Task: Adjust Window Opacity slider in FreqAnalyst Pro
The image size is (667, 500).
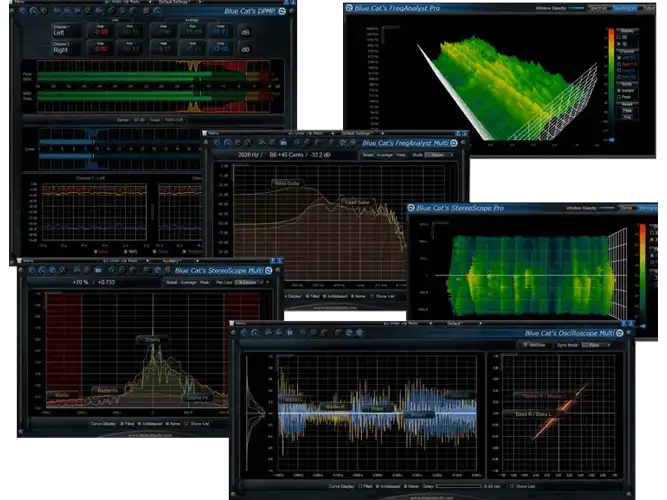Action: pos(576,8)
